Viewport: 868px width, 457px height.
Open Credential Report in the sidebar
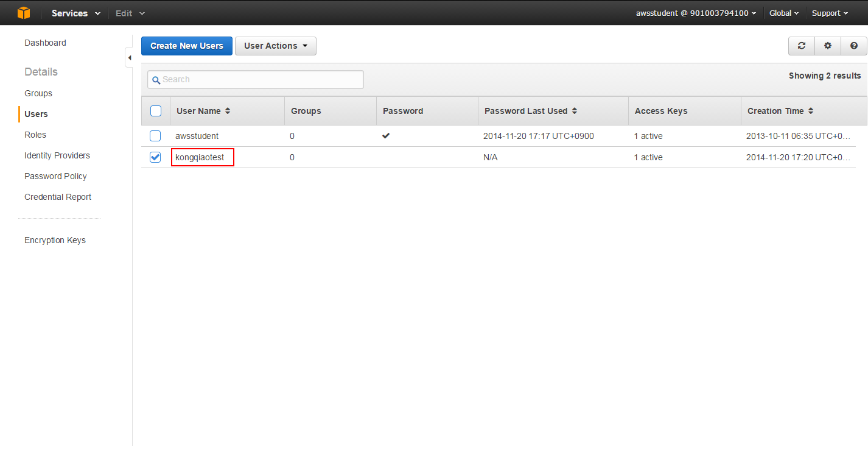[x=58, y=197]
